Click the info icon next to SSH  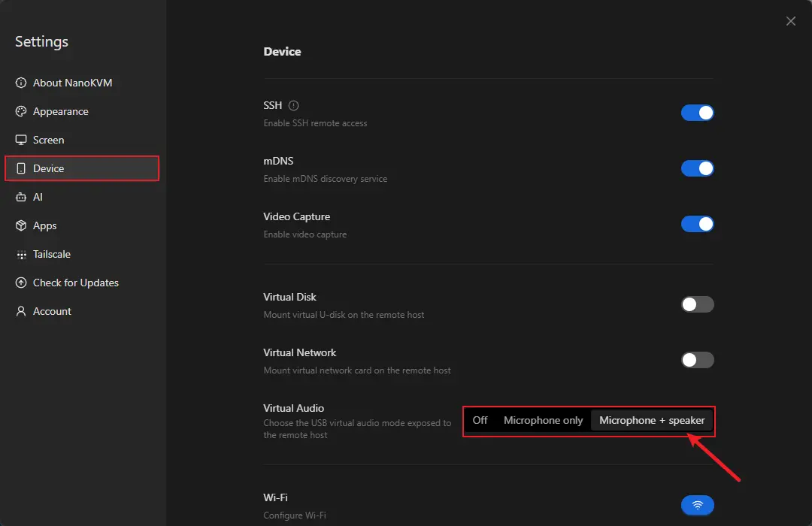click(x=294, y=106)
